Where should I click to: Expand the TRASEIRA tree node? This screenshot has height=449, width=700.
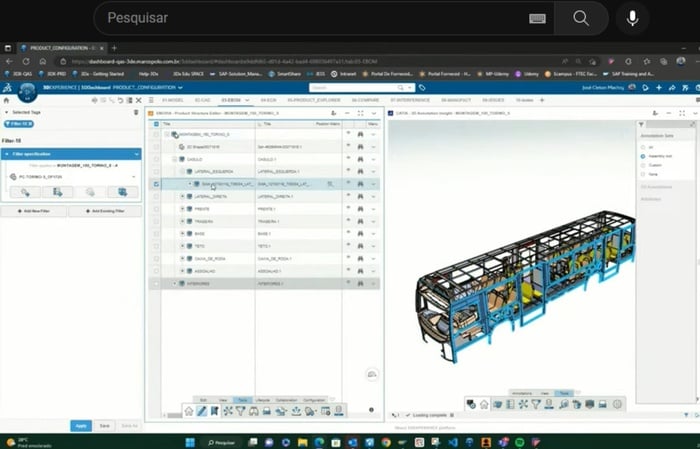[x=182, y=221]
